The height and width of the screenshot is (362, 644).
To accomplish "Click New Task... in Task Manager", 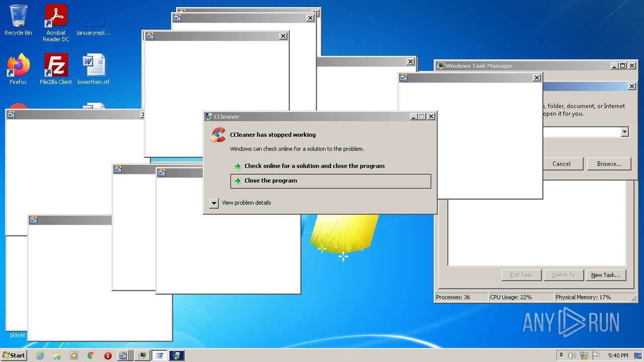I will click(x=606, y=275).
